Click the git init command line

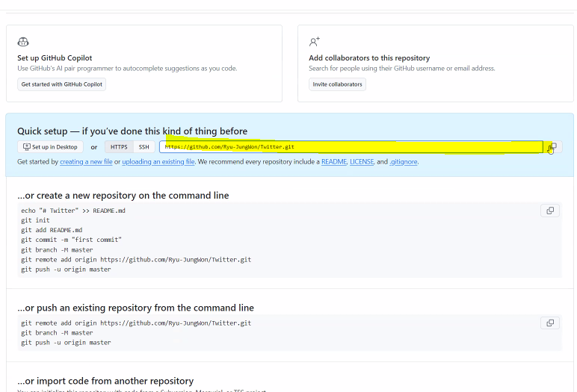[35, 220]
